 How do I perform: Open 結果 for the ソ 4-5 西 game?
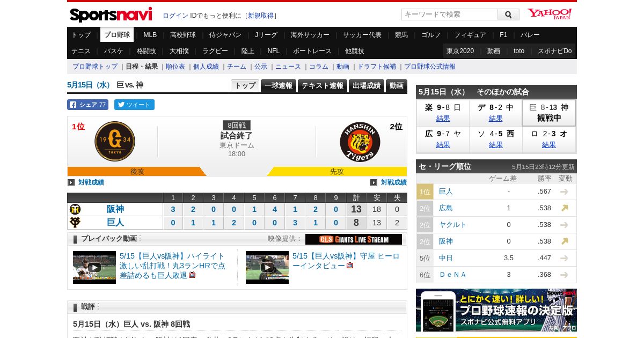click(x=496, y=145)
